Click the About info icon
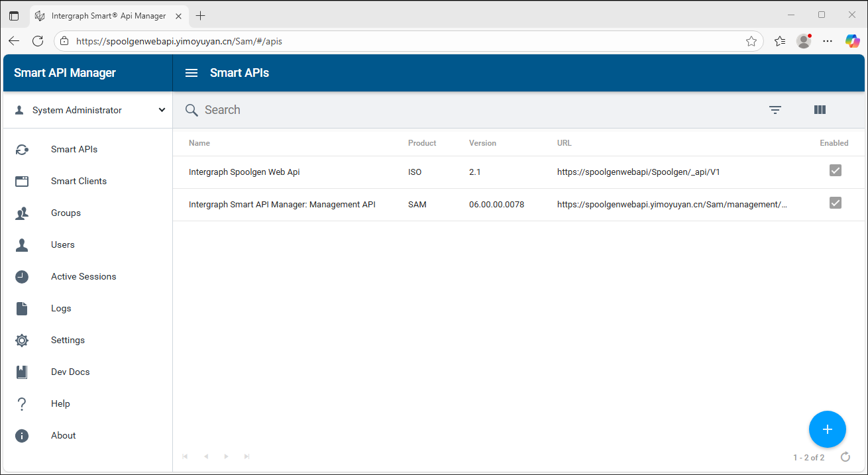 pos(22,436)
